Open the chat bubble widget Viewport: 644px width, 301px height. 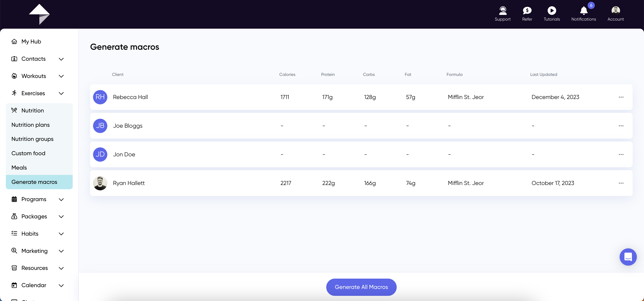(x=628, y=257)
